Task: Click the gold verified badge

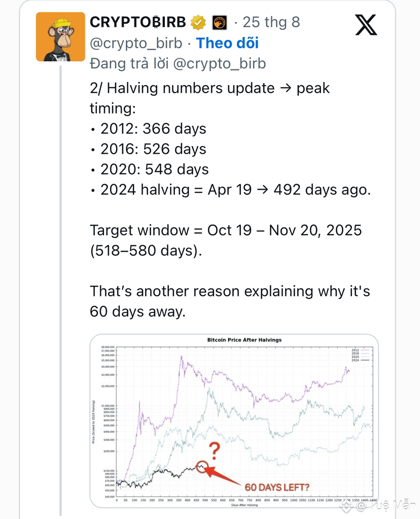Action: coord(198,22)
